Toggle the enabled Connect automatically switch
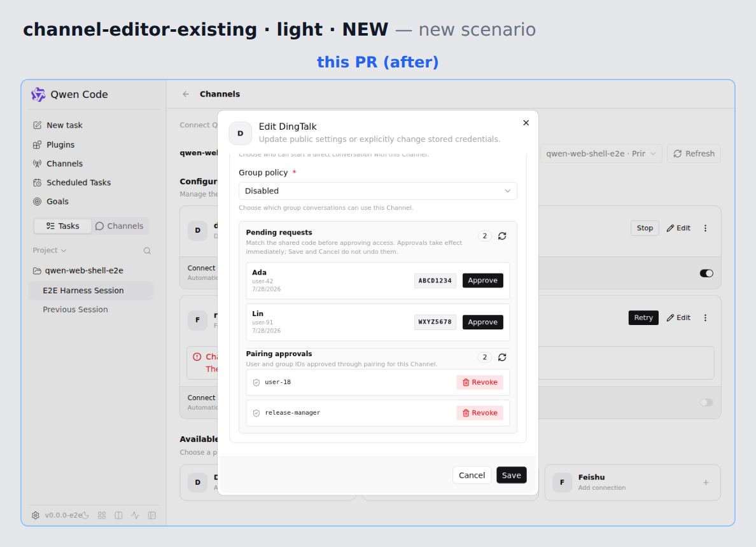 click(x=706, y=273)
